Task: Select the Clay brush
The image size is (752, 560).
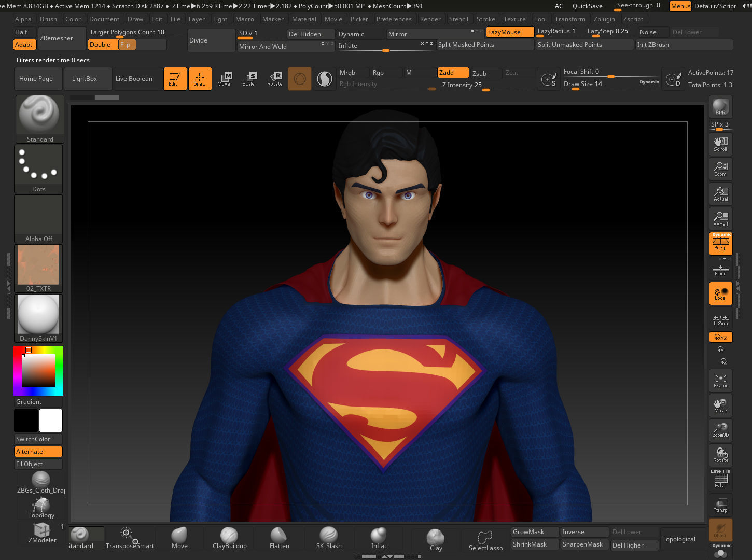Action: (436, 540)
